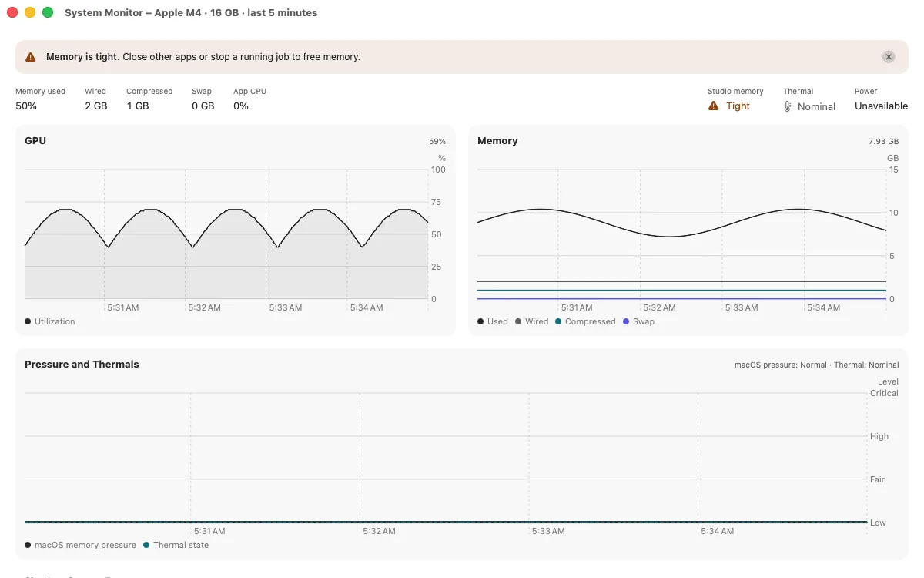Click the Low level label
The image size is (924, 578).
(x=879, y=523)
